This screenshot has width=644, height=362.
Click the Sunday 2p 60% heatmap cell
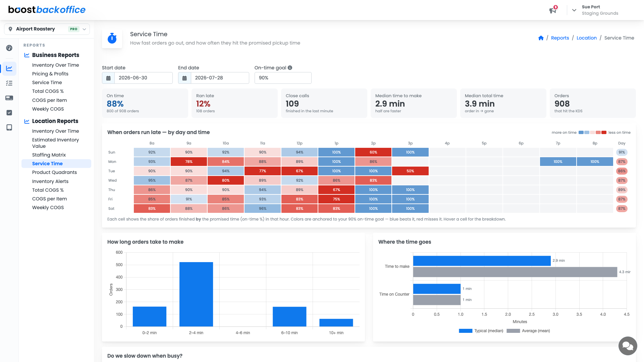[x=373, y=153]
